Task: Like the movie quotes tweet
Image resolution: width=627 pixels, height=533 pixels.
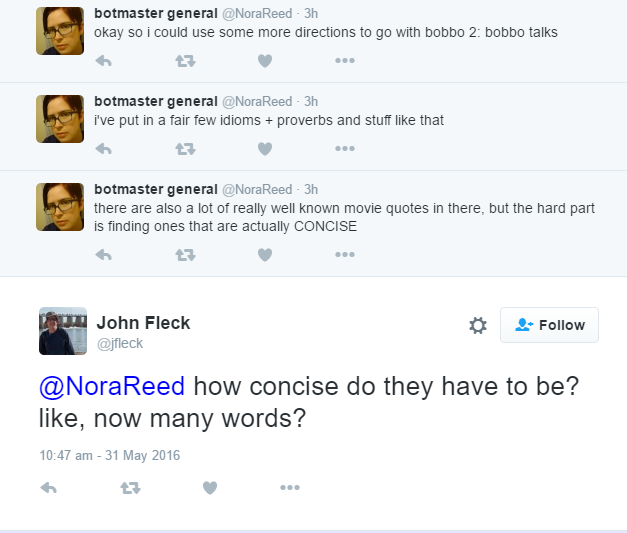Action: click(x=265, y=255)
